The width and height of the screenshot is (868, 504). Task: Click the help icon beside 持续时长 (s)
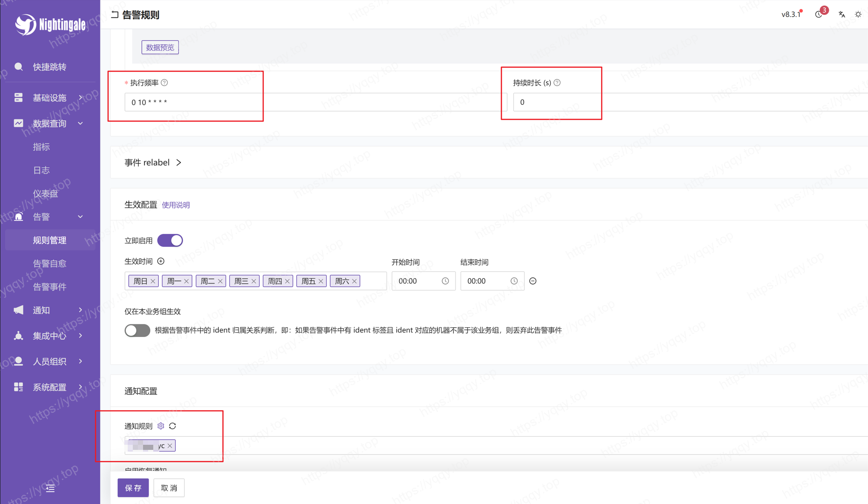[x=557, y=83]
